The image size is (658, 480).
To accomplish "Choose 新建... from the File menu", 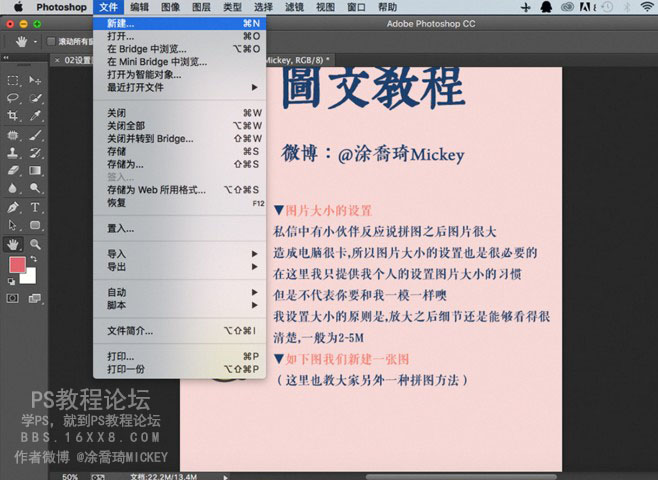I will pos(180,23).
